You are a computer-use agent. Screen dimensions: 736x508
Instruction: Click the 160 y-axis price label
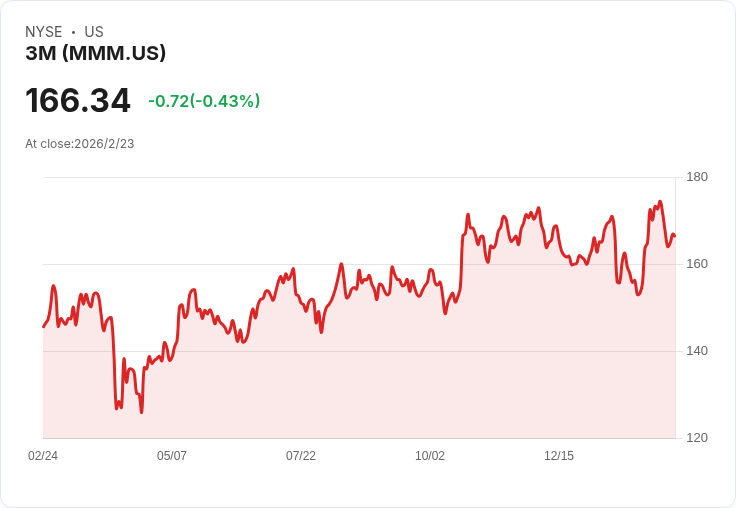pyautogui.click(x=697, y=264)
